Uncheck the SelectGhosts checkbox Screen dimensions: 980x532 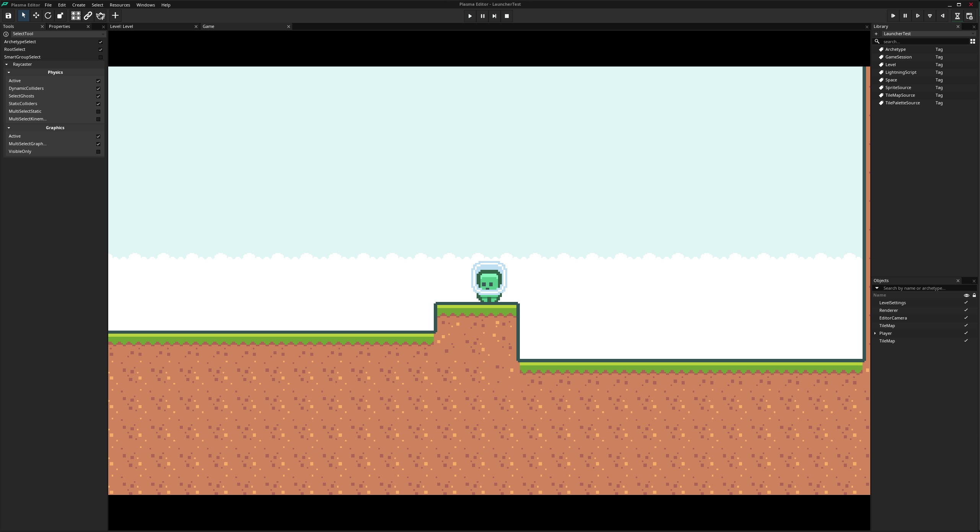(x=98, y=96)
